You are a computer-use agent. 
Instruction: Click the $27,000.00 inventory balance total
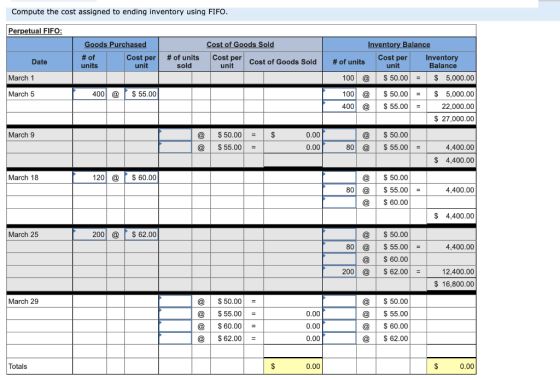[x=451, y=119]
